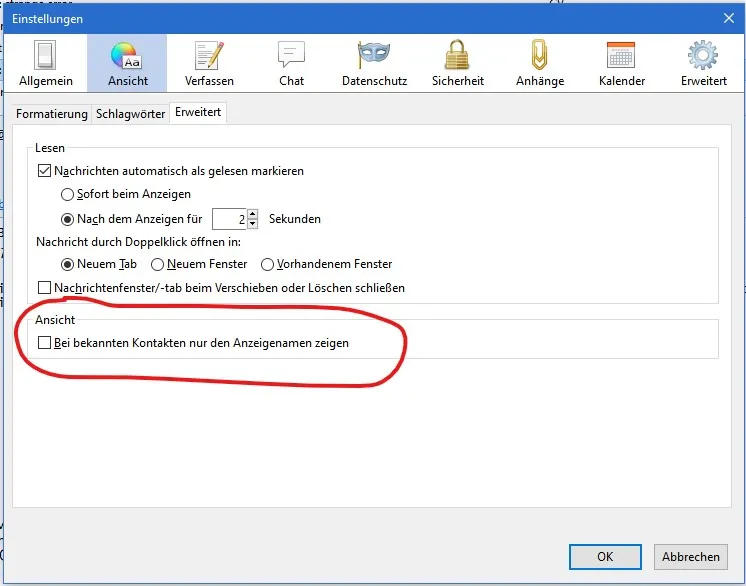Select Sofort beim Anzeigen radio option
The width and height of the screenshot is (746, 586).
pos(67,194)
